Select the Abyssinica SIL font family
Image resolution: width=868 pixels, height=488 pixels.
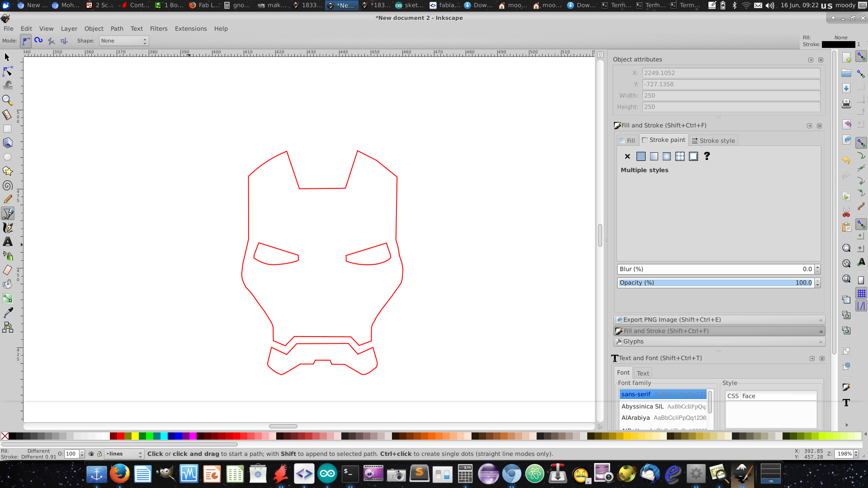point(663,407)
